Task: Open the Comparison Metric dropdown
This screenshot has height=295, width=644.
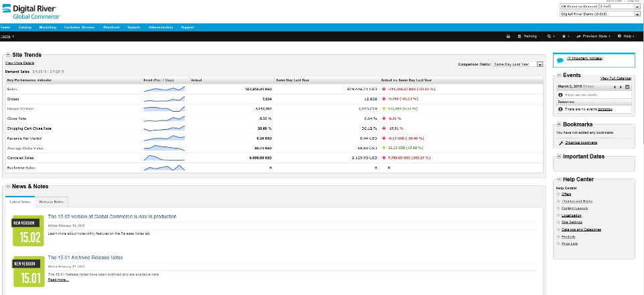Action: tap(540, 64)
